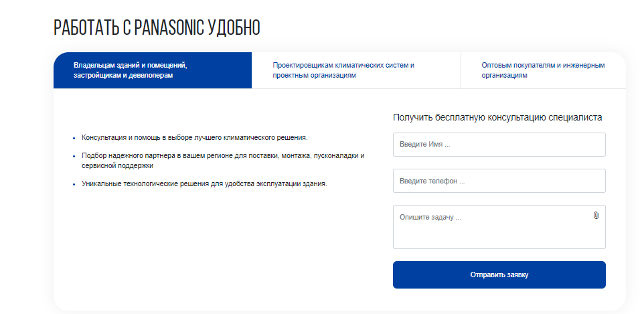
Task: Click the bullet marker before Консультация и помощь
Action: 74,138
